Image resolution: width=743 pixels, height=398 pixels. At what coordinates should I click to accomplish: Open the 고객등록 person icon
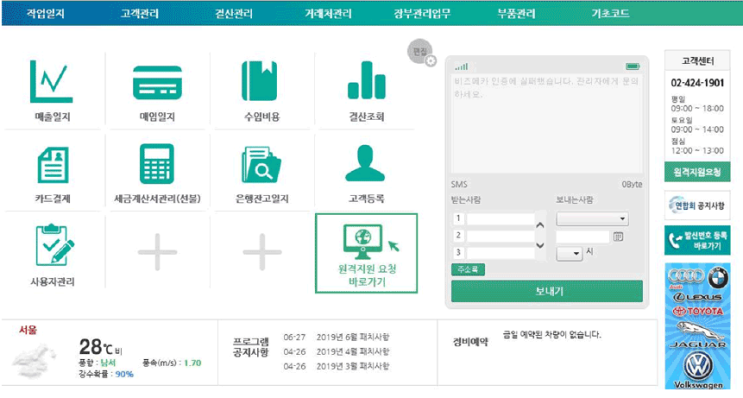click(x=365, y=163)
